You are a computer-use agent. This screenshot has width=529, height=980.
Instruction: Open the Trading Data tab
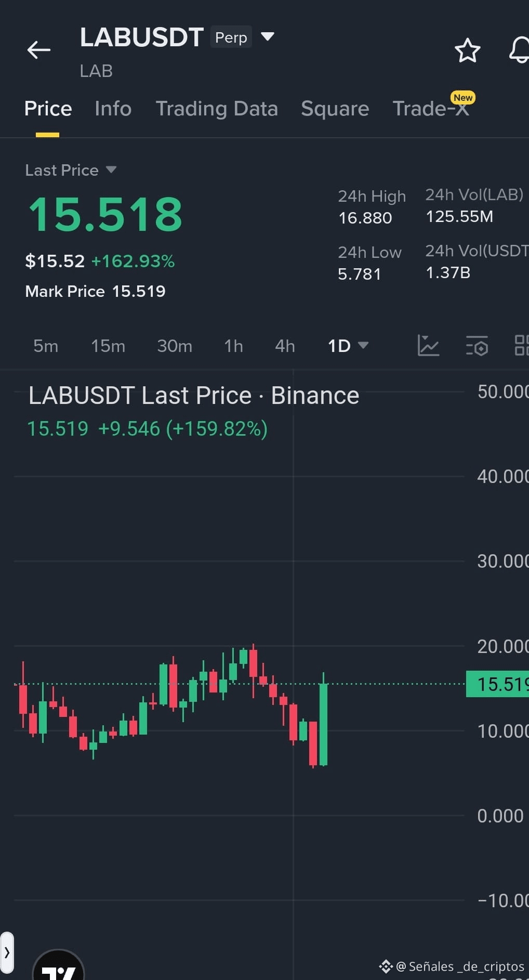click(x=217, y=109)
